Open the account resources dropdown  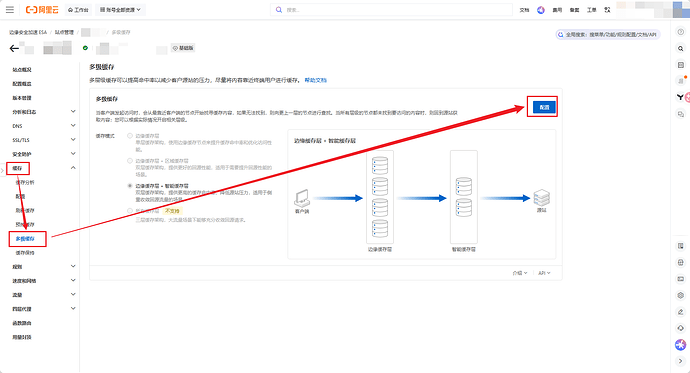(x=120, y=9)
